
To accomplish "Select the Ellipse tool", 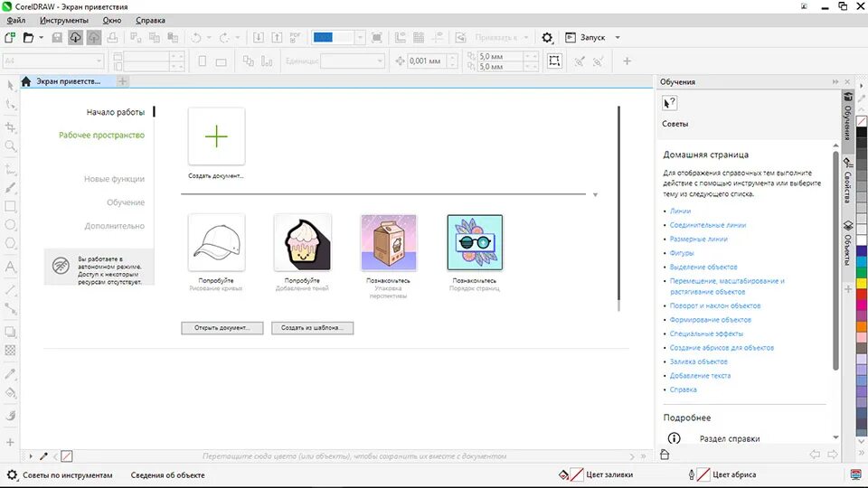I will point(11,225).
